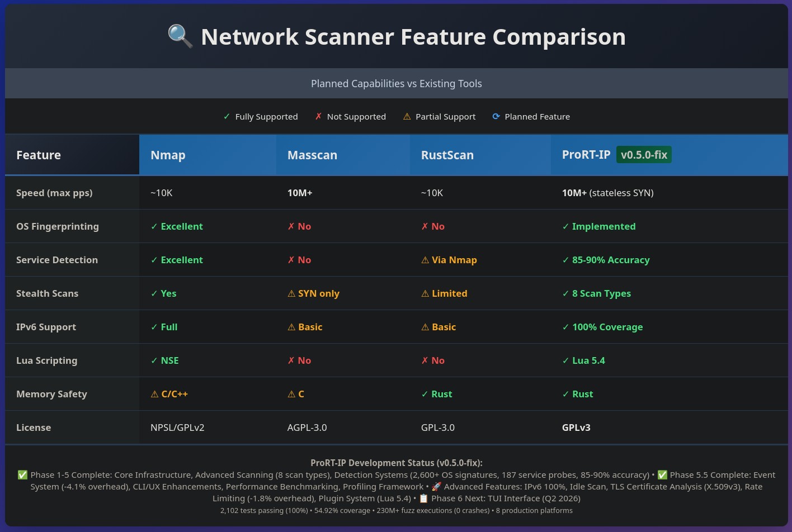The width and height of the screenshot is (792, 532).
Task: Click RustScan's 'Rust' Memory Safety cell
Action: (436, 394)
